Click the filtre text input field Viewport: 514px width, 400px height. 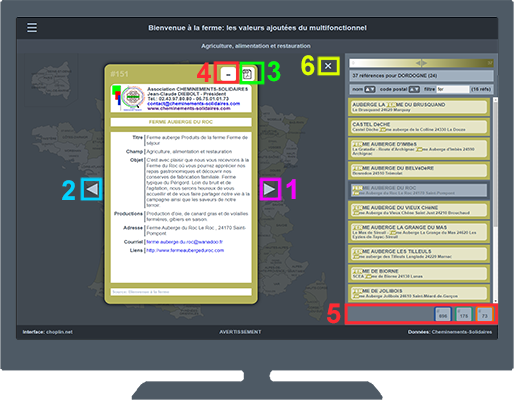pos(453,89)
